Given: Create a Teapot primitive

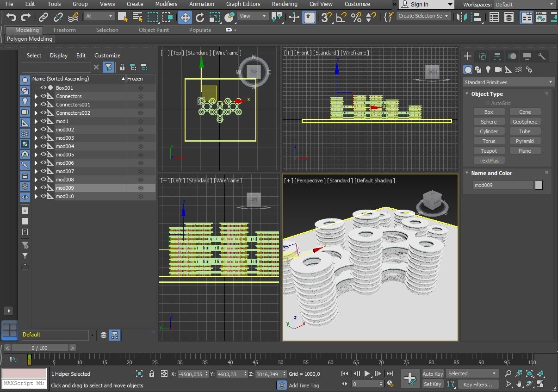Looking at the screenshot, I should pyautogui.click(x=489, y=151).
